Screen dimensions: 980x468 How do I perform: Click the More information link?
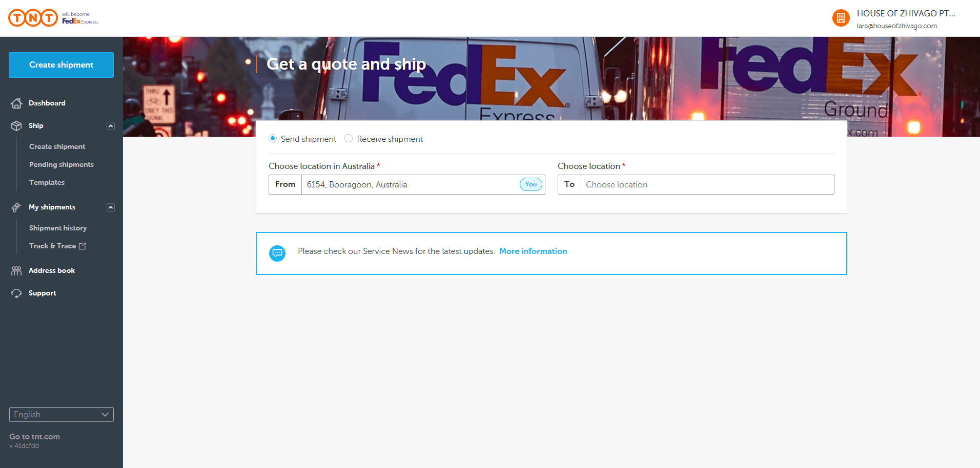pyautogui.click(x=533, y=251)
